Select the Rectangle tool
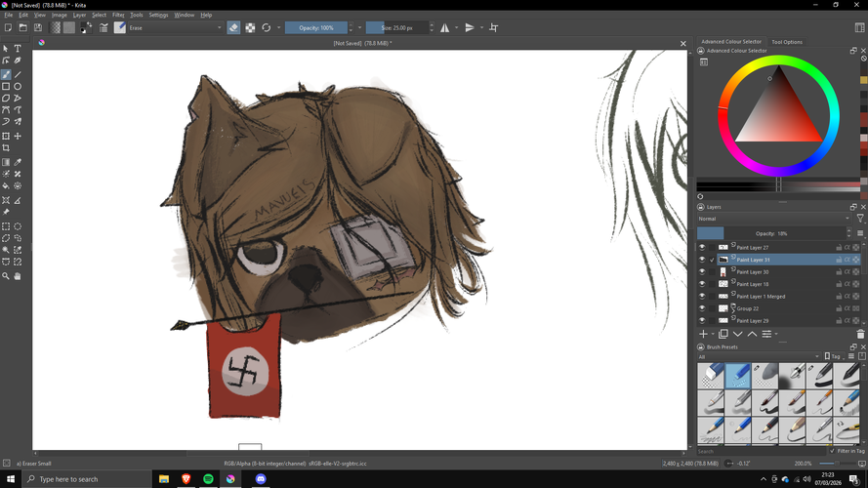This screenshot has height=488, width=868. (x=6, y=86)
